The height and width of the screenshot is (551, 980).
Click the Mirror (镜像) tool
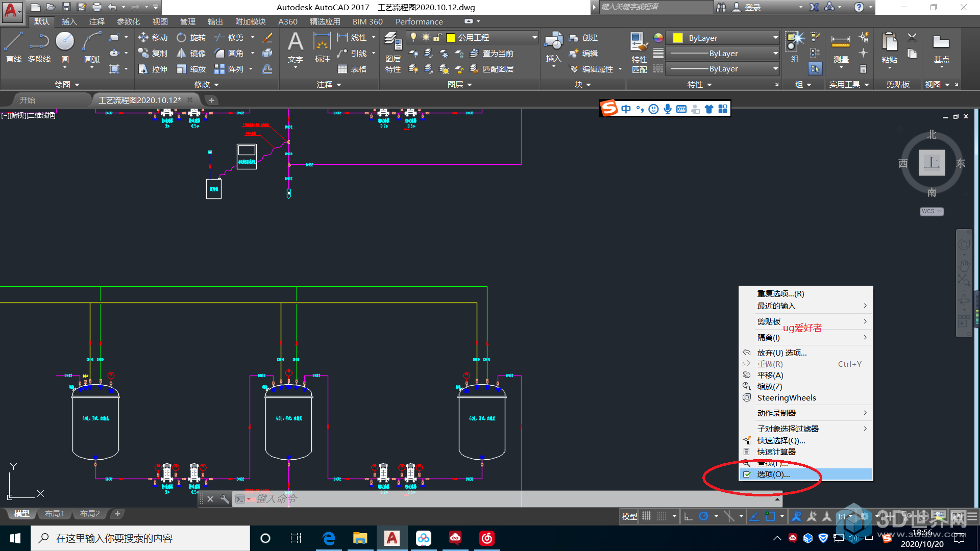pos(191,54)
